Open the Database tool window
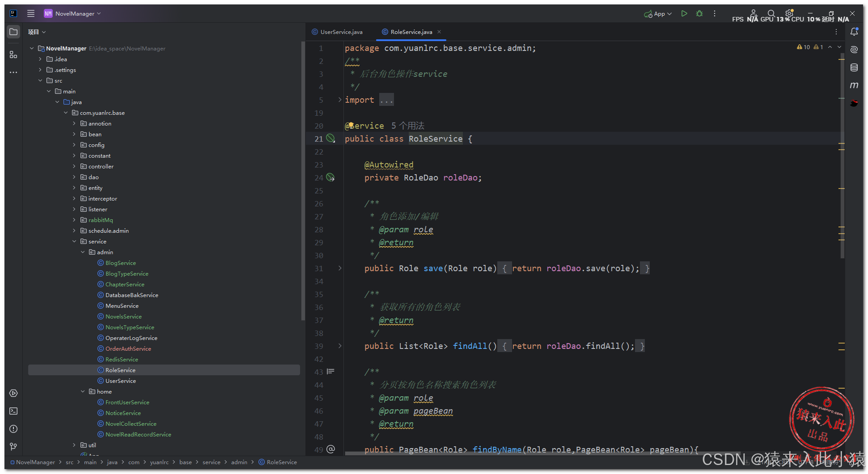Screen dimensions: 868x474 click(x=854, y=67)
